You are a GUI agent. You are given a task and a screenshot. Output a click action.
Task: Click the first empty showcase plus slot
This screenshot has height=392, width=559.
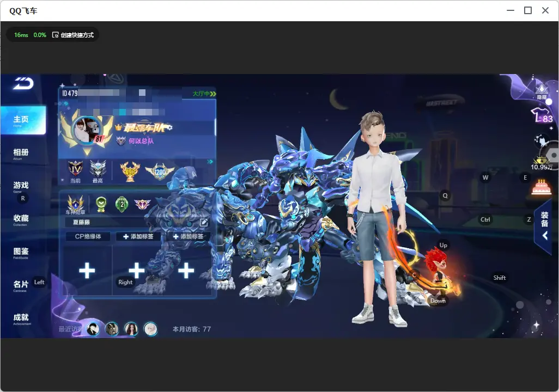pyautogui.click(x=87, y=271)
